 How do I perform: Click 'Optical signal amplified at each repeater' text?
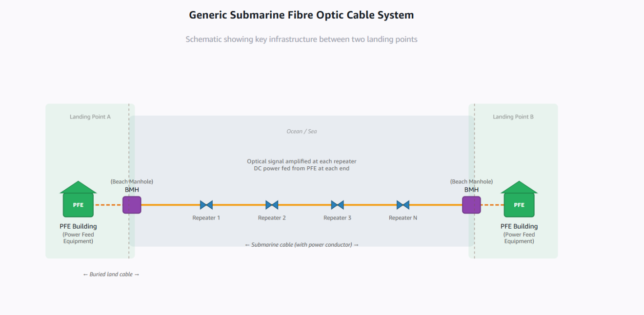[x=302, y=161]
